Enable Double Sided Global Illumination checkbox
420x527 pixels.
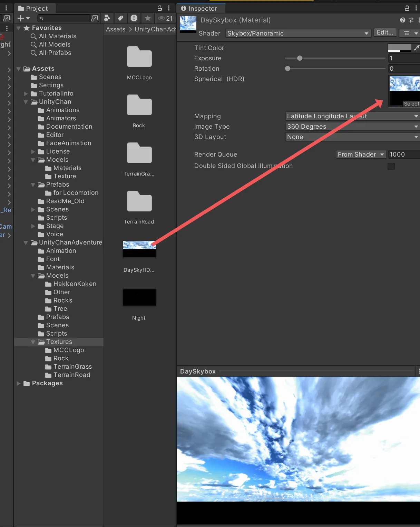click(391, 167)
